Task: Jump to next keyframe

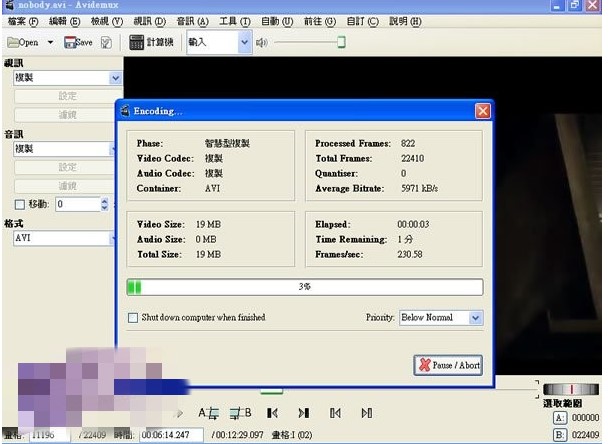Action: click(x=304, y=412)
